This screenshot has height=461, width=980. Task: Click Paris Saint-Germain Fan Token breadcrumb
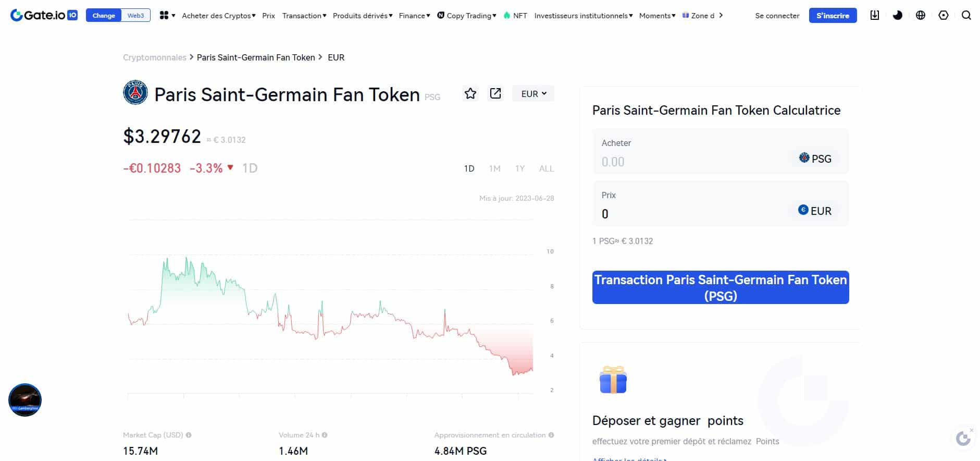256,57
